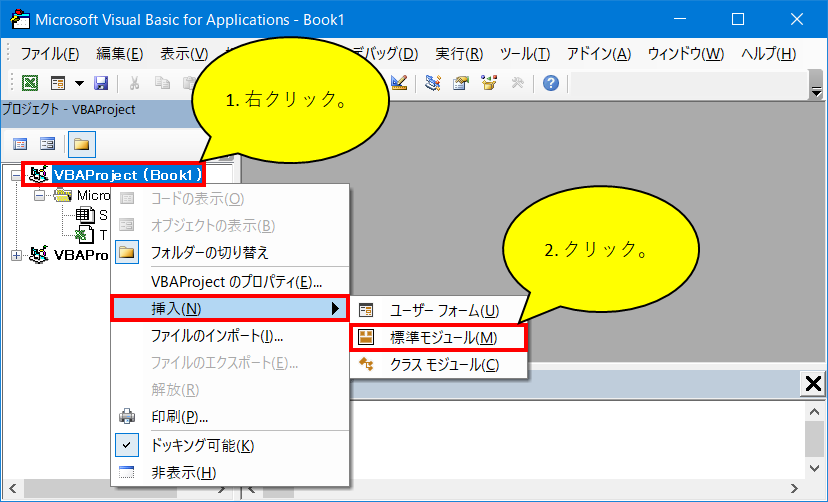This screenshot has height=502, width=828.
Task: Toggle Folders button in Project panel
Action: [81, 144]
